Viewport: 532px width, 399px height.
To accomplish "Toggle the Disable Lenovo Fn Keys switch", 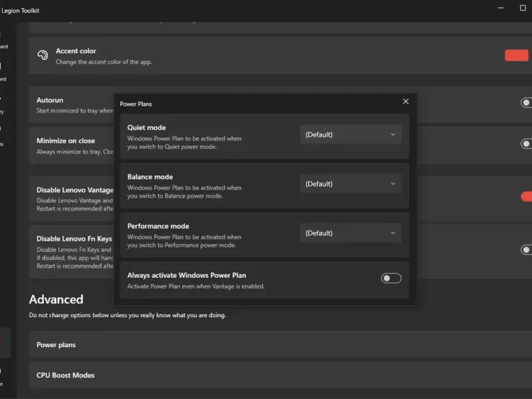I will [526, 250].
